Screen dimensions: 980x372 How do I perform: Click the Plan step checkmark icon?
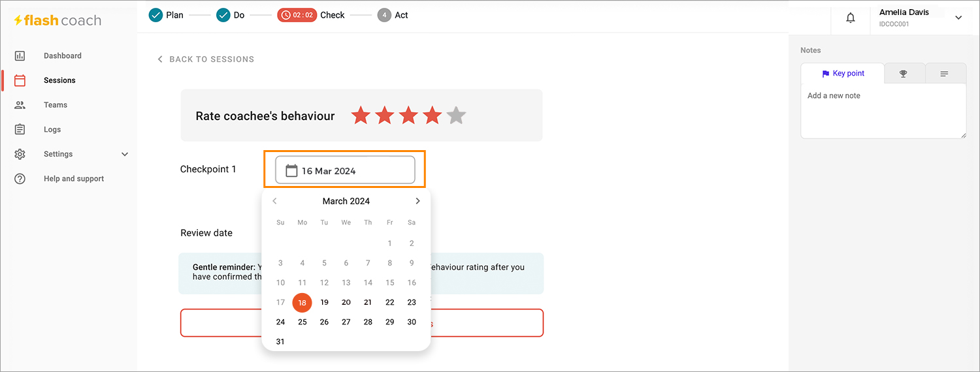coord(155,15)
